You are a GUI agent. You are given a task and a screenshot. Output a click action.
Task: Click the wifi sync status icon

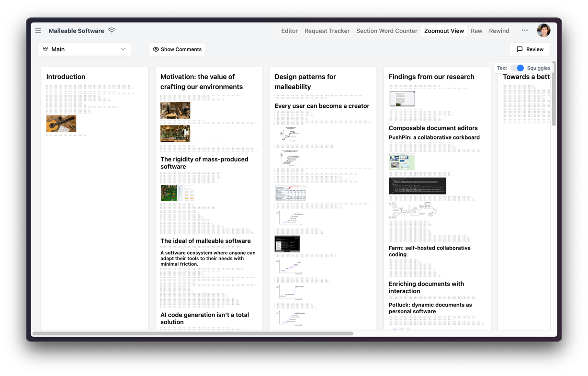[x=112, y=31]
